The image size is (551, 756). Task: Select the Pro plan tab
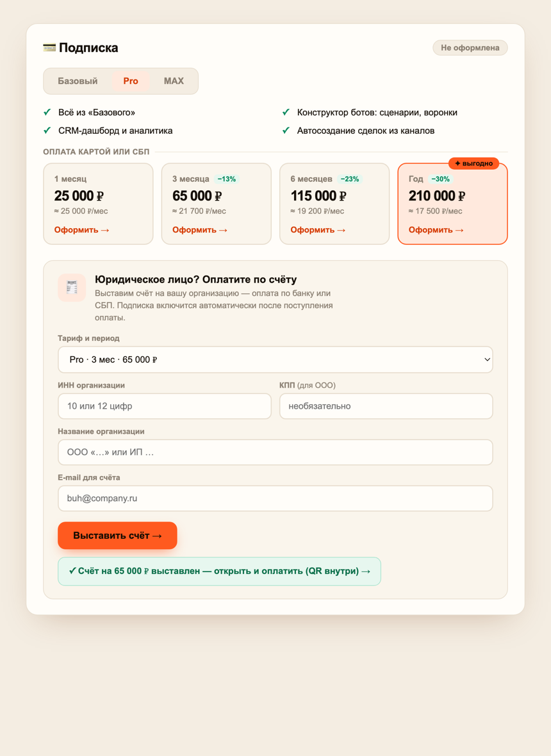(131, 81)
